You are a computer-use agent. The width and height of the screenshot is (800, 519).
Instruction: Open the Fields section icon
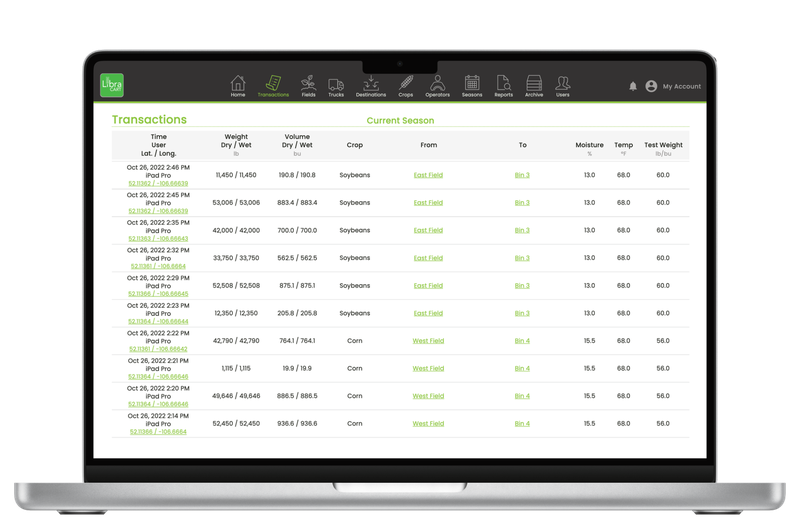(x=308, y=83)
